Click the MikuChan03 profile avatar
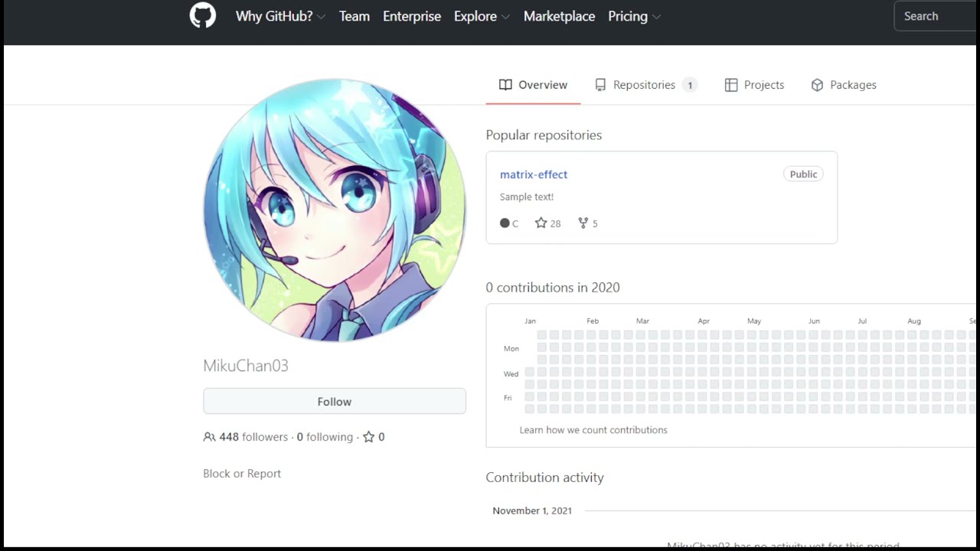 click(x=335, y=210)
